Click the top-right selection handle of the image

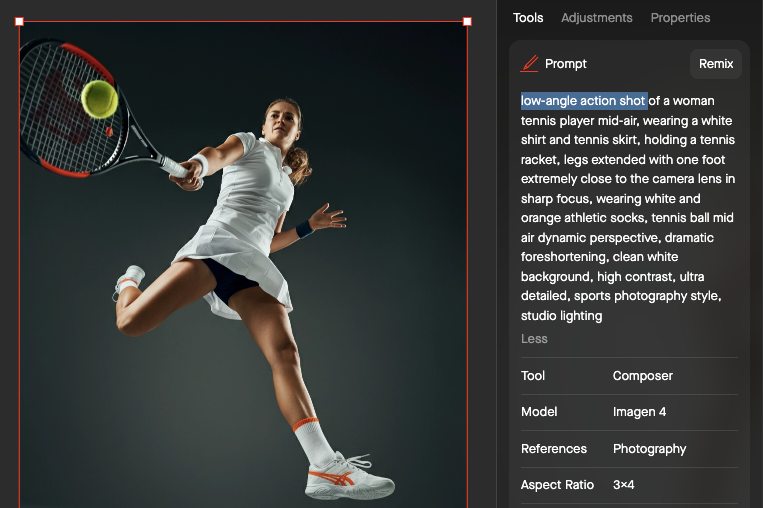(x=467, y=21)
